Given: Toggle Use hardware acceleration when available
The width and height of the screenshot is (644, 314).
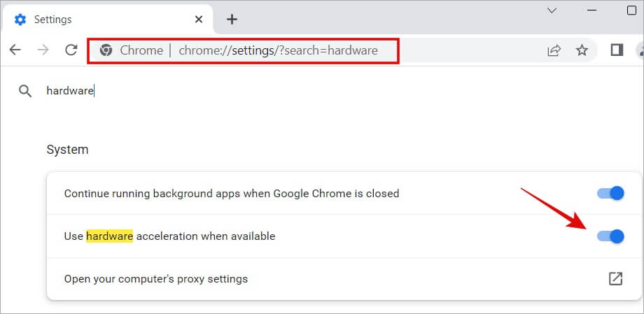Looking at the screenshot, I should coord(610,236).
